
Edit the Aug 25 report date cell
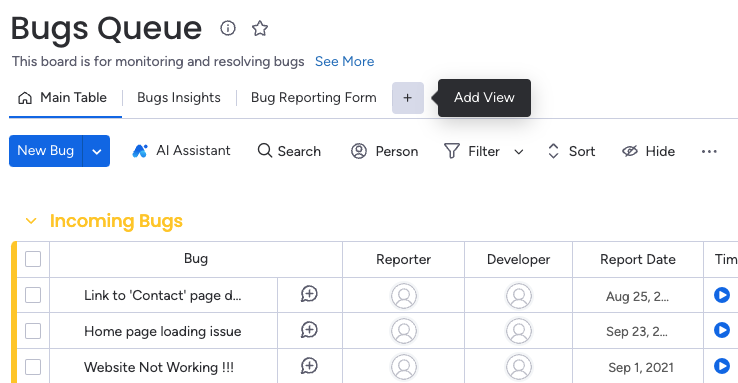click(x=637, y=296)
